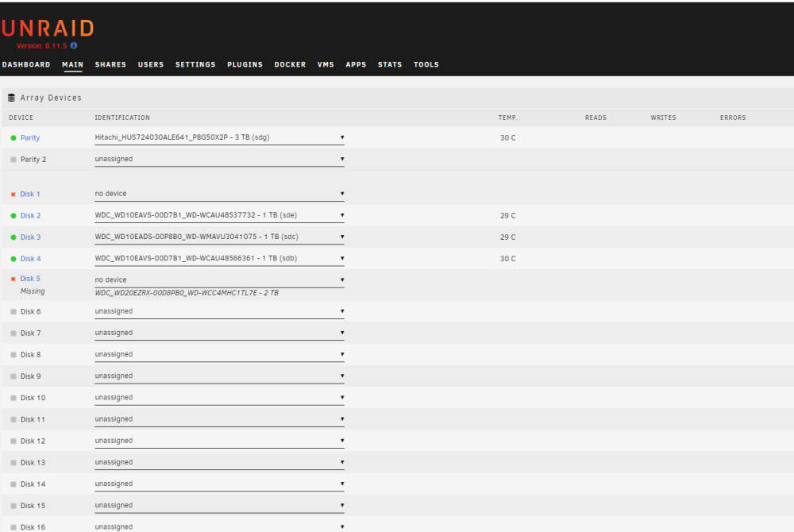The width and height of the screenshot is (794, 532).
Task: Open the Settings tab
Action: pos(195,65)
